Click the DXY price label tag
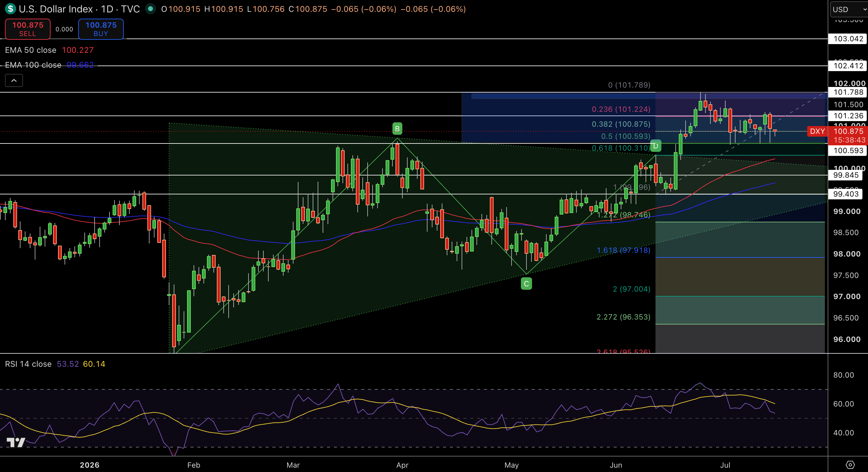Viewport: 868px width, 472px height. [817, 131]
